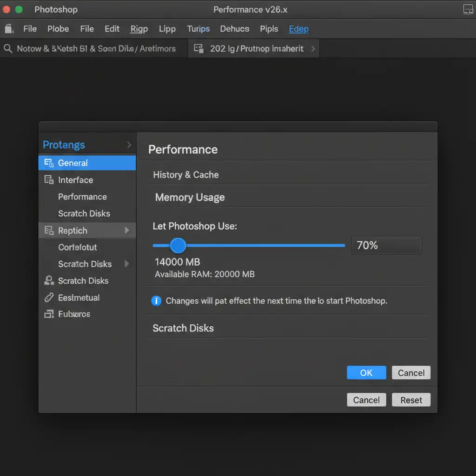Click the magnifier icon on the first document tab
This screenshot has width=476, height=476.
7,48
